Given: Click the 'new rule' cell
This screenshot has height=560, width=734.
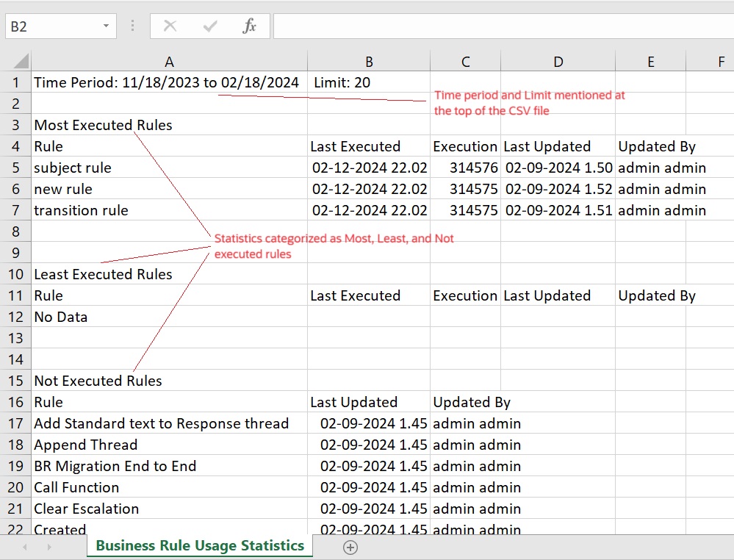Looking at the screenshot, I should coord(170,189).
